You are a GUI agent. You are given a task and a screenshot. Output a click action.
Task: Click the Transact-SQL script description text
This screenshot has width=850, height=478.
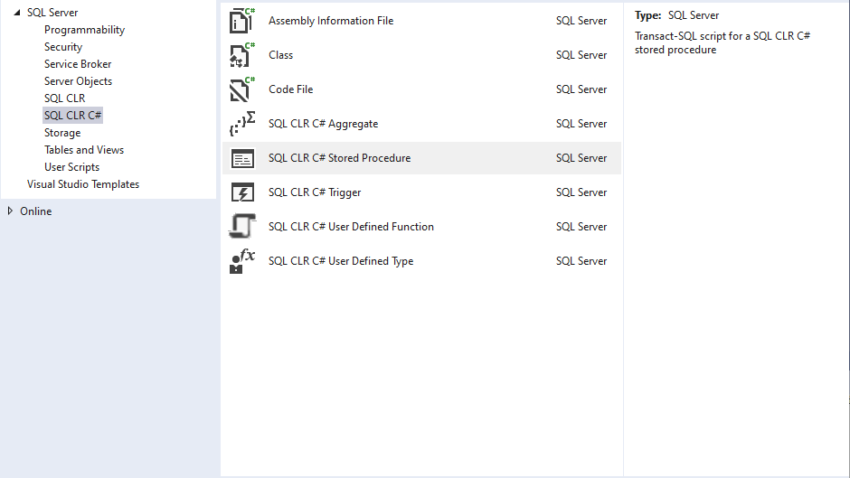click(722, 43)
